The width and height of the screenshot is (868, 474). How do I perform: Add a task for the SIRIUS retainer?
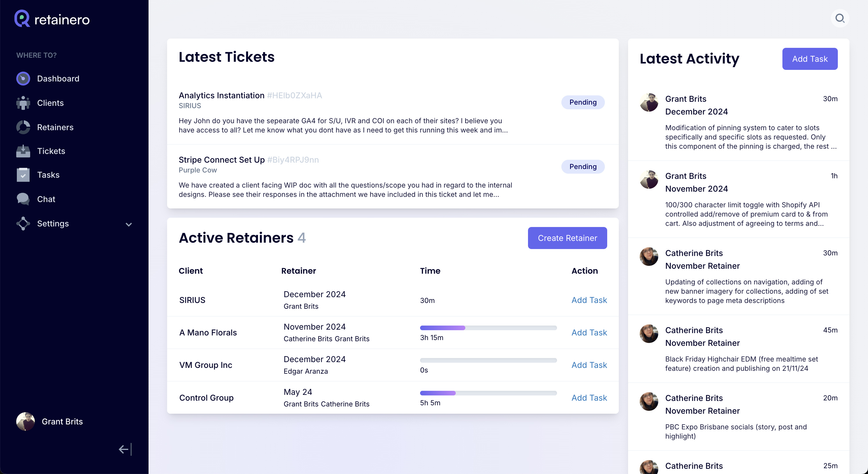pos(589,300)
